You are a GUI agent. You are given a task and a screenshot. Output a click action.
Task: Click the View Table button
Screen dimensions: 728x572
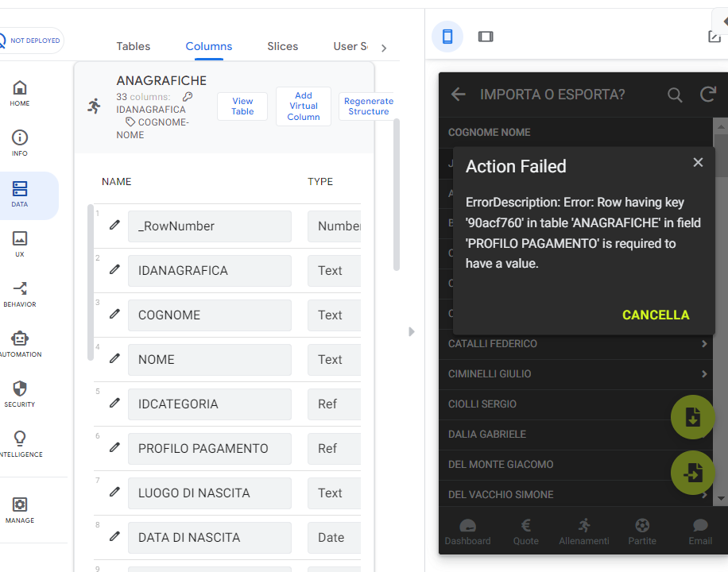click(242, 106)
